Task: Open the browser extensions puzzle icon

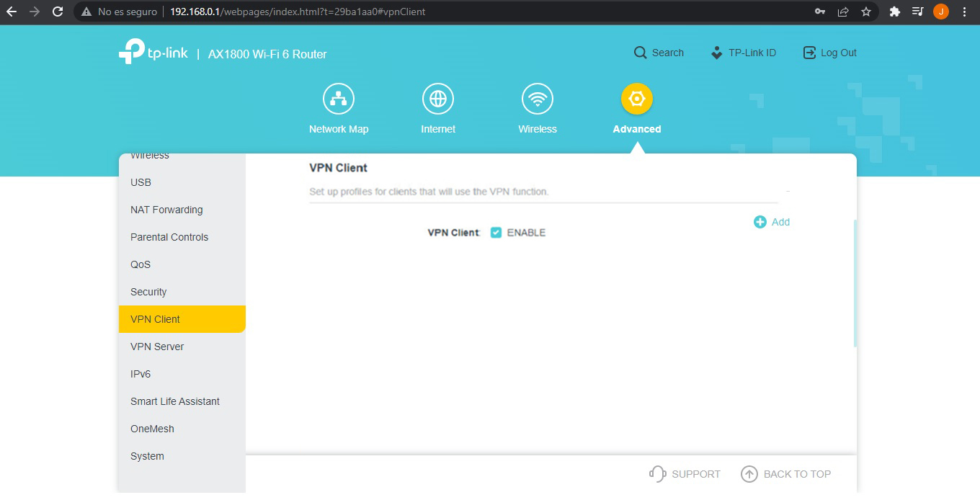Action: [895, 12]
